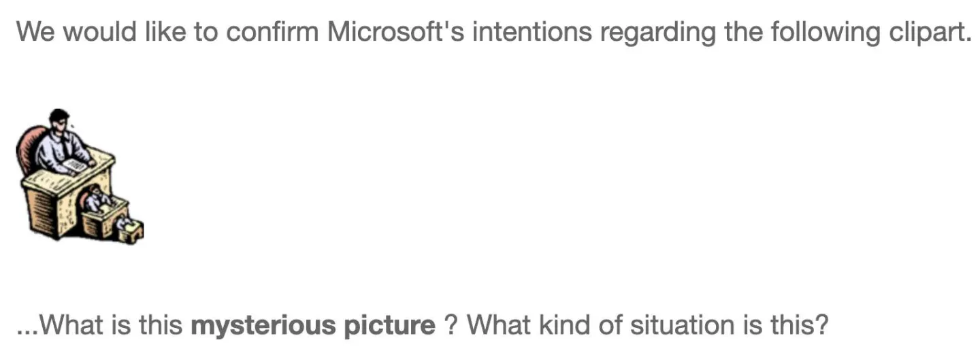Click the middle-sized man inside the desk
Screen dimensions: 980x349
tap(97, 200)
